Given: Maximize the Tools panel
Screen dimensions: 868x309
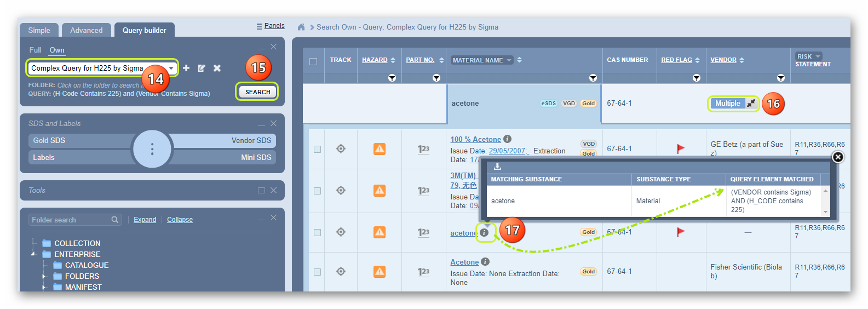Looking at the screenshot, I should [x=261, y=190].
